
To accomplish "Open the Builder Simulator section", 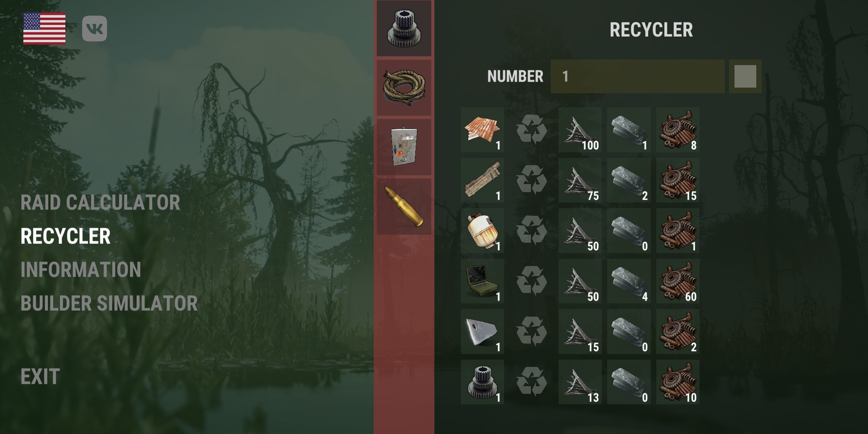I will [109, 303].
